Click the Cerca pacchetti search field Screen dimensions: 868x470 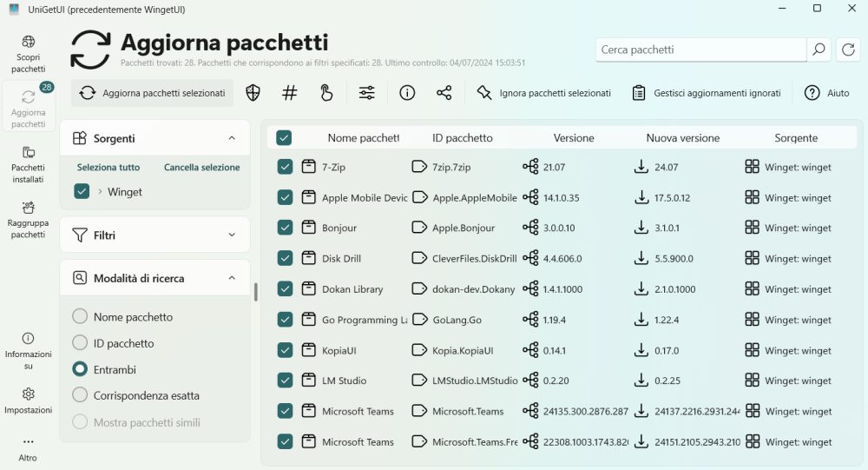[x=700, y=50]
